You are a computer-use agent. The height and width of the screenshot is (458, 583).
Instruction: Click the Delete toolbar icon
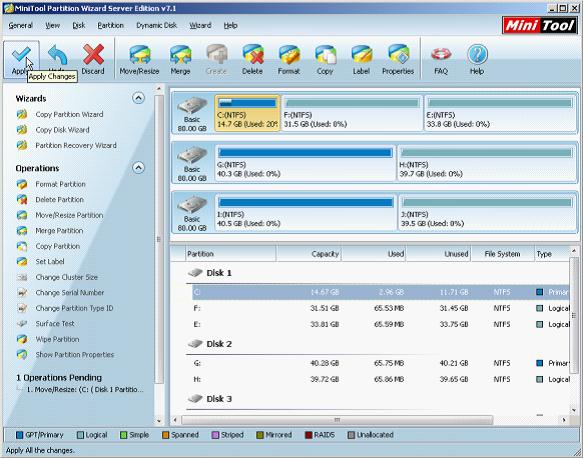click(x=252, y=55)
